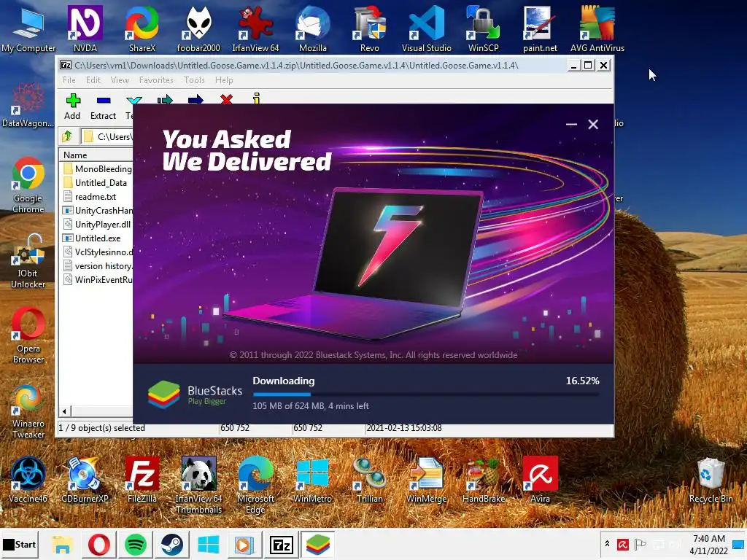
Task: Open IrfanView 64 desktop shortcut
Action: tap(255, 28)
